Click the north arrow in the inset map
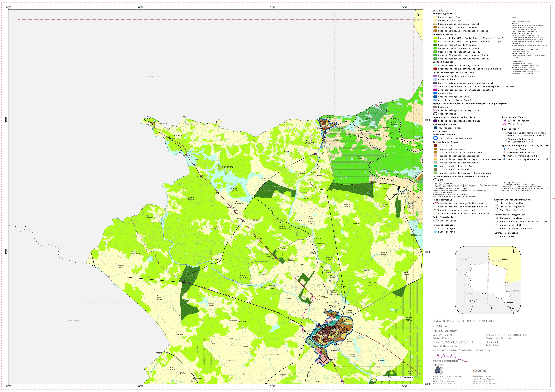This screenshot has height=392, width=555. pos(513,251)
